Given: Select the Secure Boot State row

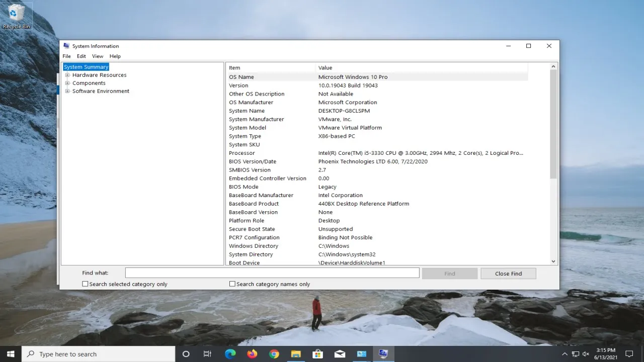Looking at the screenshot, I should click(377, 229).
